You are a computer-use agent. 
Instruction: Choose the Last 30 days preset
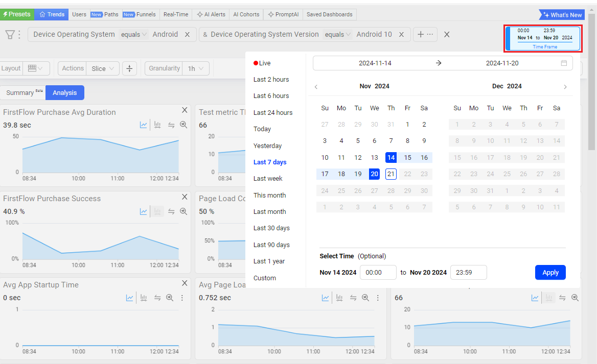(271, 228)
